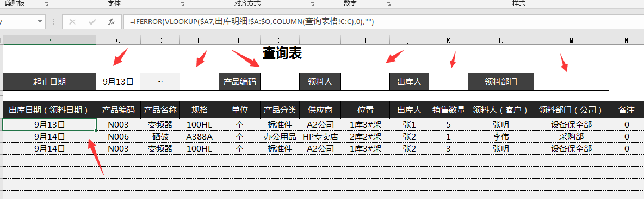The image size is (644, 199).
Task: Select column J header
Action: [x=409, y=40]
